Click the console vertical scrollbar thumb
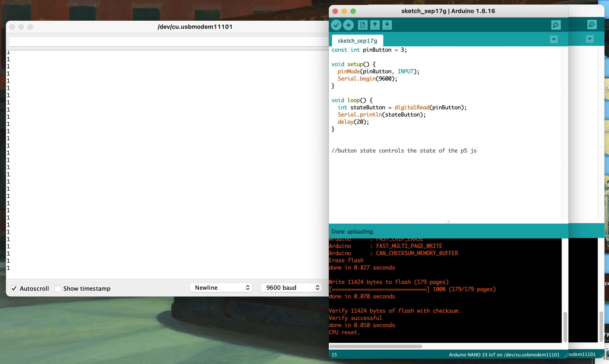The width and height of the screenshot is (609, 364). pyautogui.click(x=565, y=327)
